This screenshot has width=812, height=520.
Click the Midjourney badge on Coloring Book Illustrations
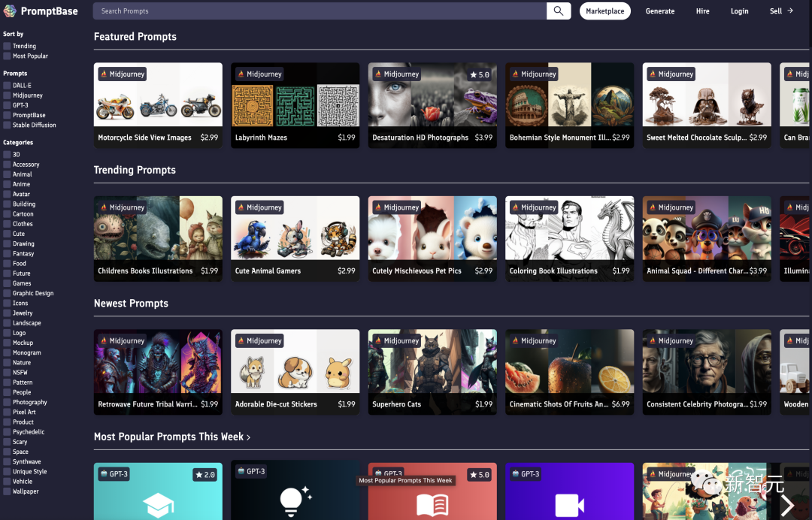pyautogui.click(x=534, y=207)
